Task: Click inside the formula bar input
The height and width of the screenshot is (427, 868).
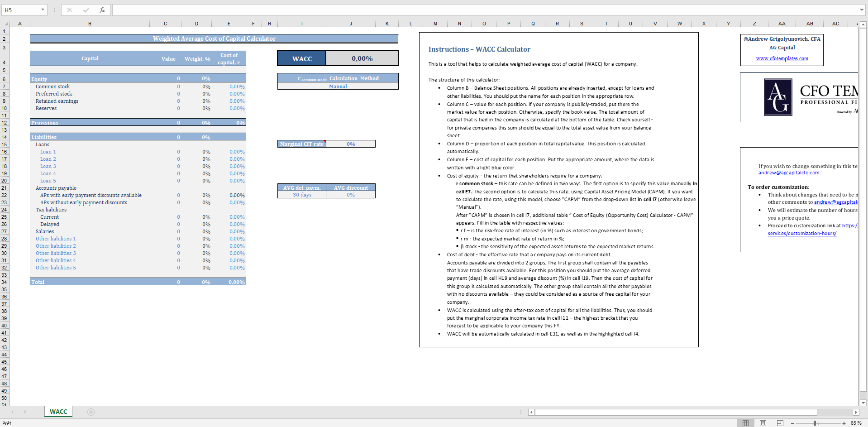Action: coord(484,10)
